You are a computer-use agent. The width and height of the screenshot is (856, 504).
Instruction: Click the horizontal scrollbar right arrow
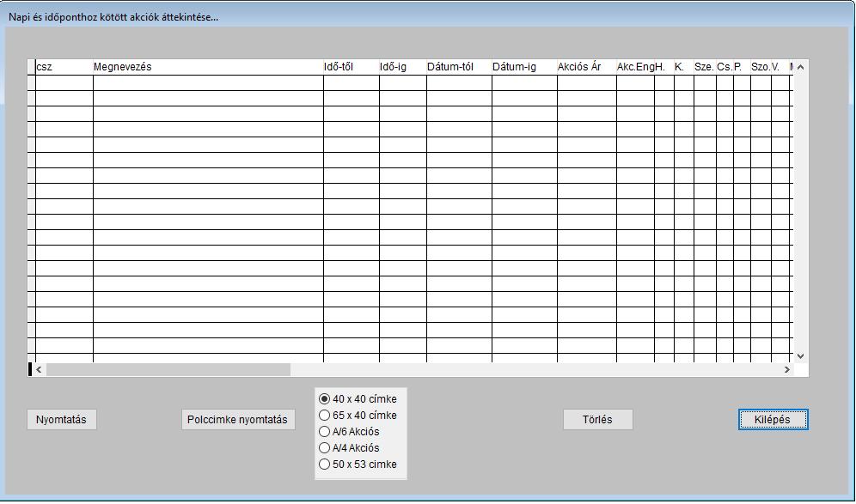tap(786, 370)
